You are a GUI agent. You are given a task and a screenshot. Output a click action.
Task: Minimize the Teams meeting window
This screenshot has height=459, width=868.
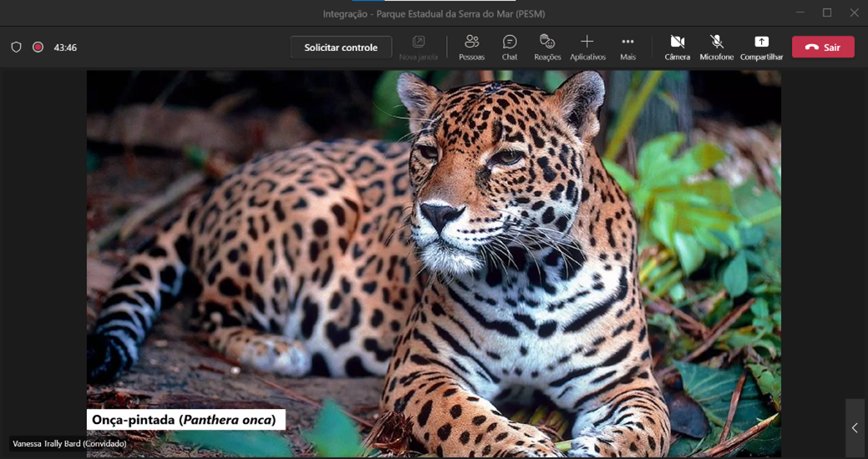point(800,13)
